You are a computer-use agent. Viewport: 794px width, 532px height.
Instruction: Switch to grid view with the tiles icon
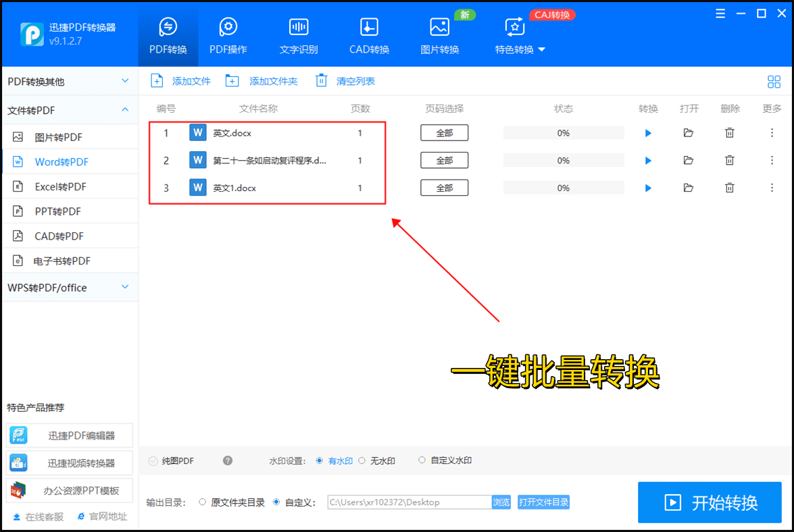coord(774,82)
